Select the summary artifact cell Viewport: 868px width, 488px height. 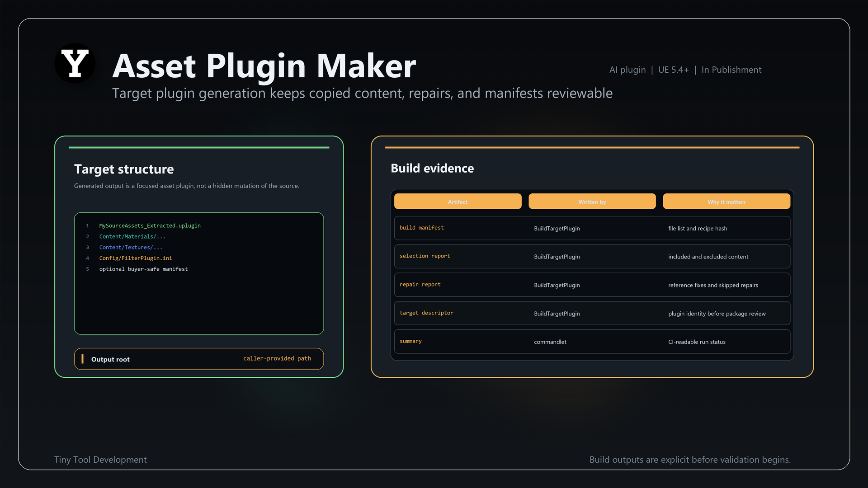coord(410,341)
